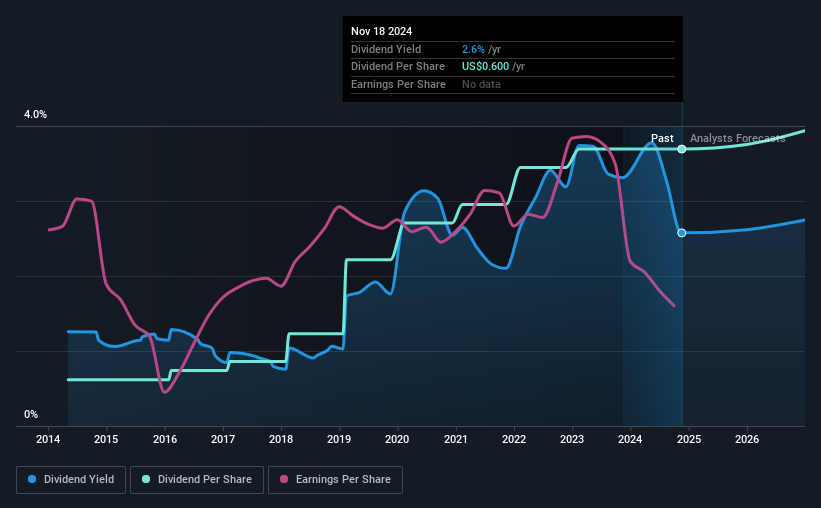Click the blue Dividend Yield legend dot
This screenshot has height=508, width=821.
(x=32, y=479)
